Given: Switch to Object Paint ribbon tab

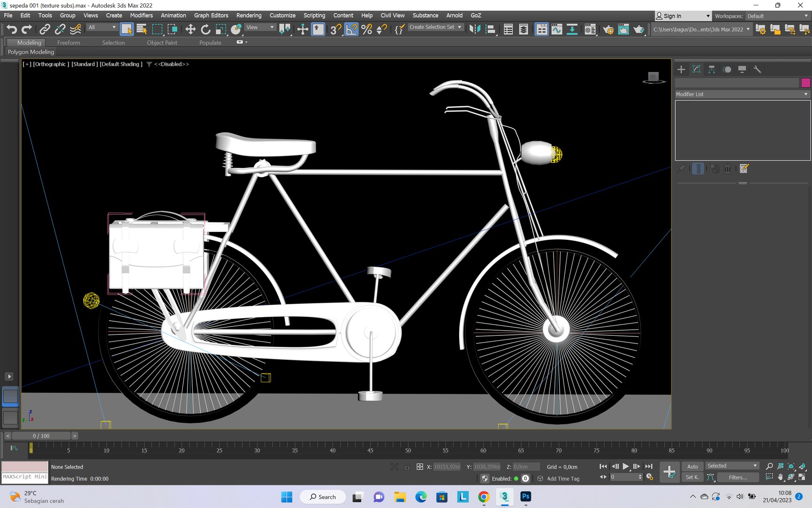Looking at the screenshot, I should point(162,43).
